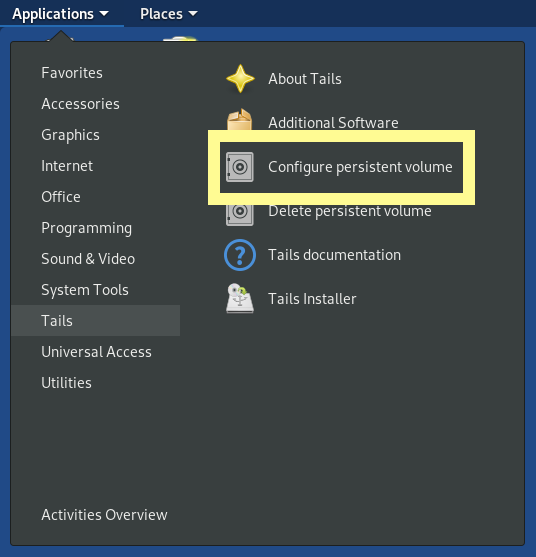
Task: Click the Additional Software box icon
Action: pyautogui.click(x=240, y=119)
